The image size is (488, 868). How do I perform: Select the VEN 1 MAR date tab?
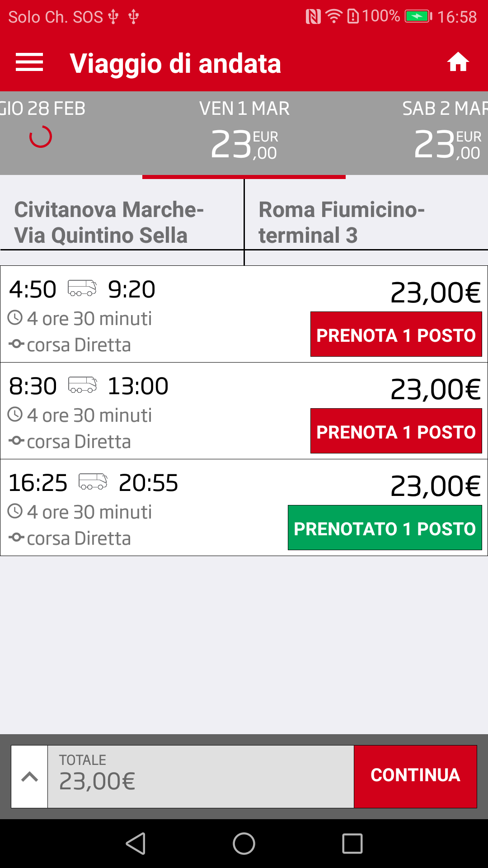click(x=244, y=133)
